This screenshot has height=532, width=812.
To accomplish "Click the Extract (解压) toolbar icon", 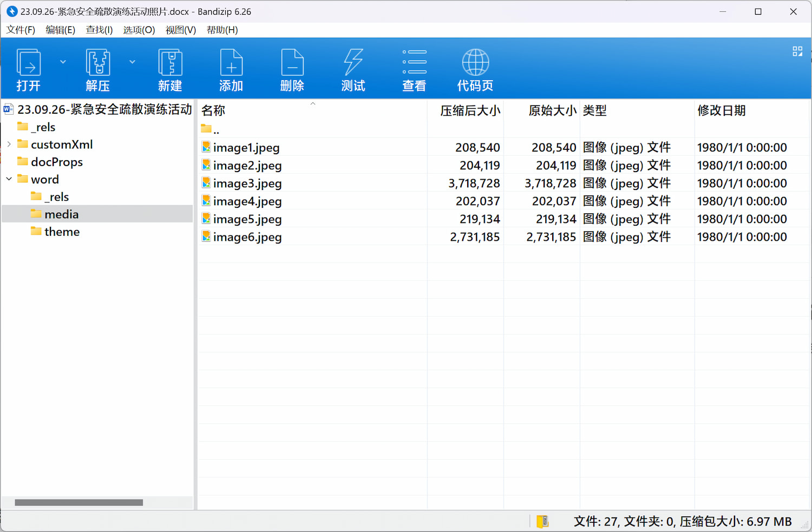I will pyautogui.click(x=98, y=69).
